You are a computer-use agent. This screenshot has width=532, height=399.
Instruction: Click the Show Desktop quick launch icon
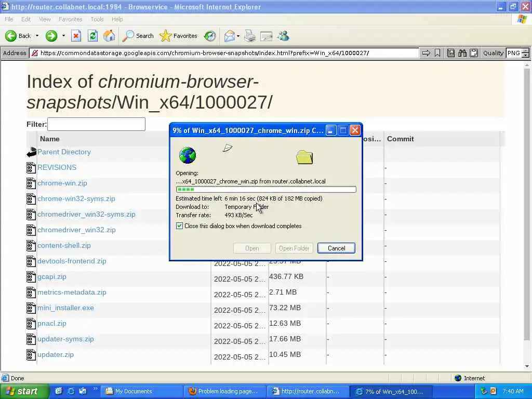point(59,391)
